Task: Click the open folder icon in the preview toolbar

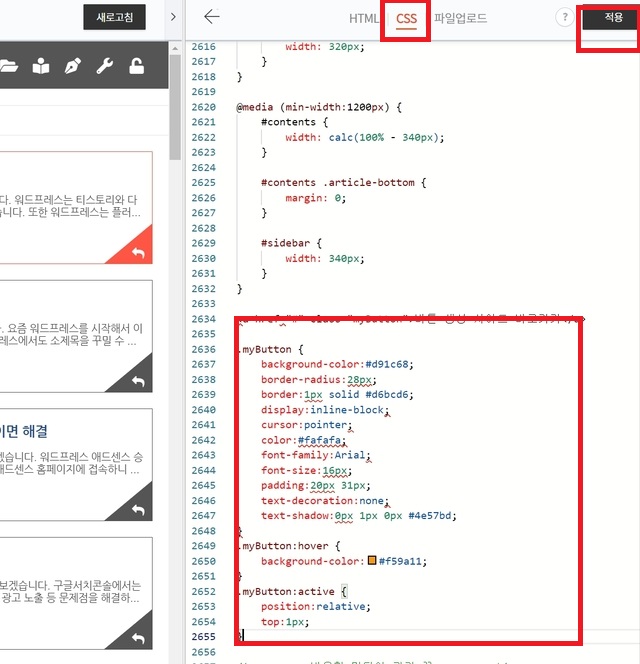Action: point(8,66)
